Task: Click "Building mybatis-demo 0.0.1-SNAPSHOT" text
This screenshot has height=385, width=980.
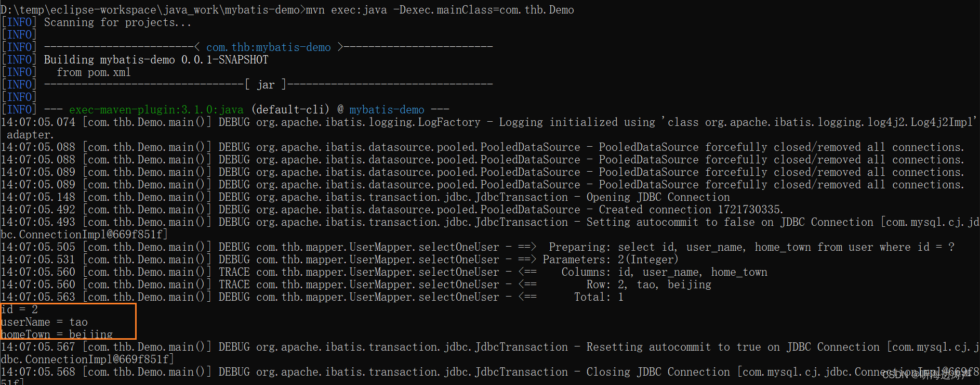Action: tap(156, 60)
